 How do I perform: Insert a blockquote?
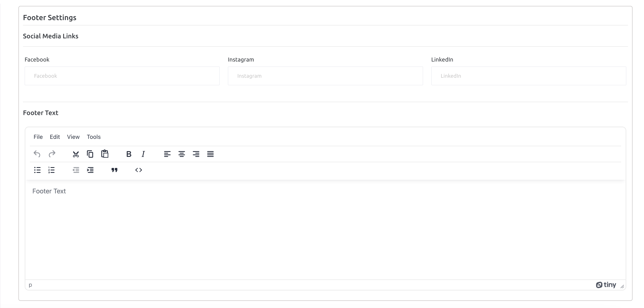tap(114, 170)
